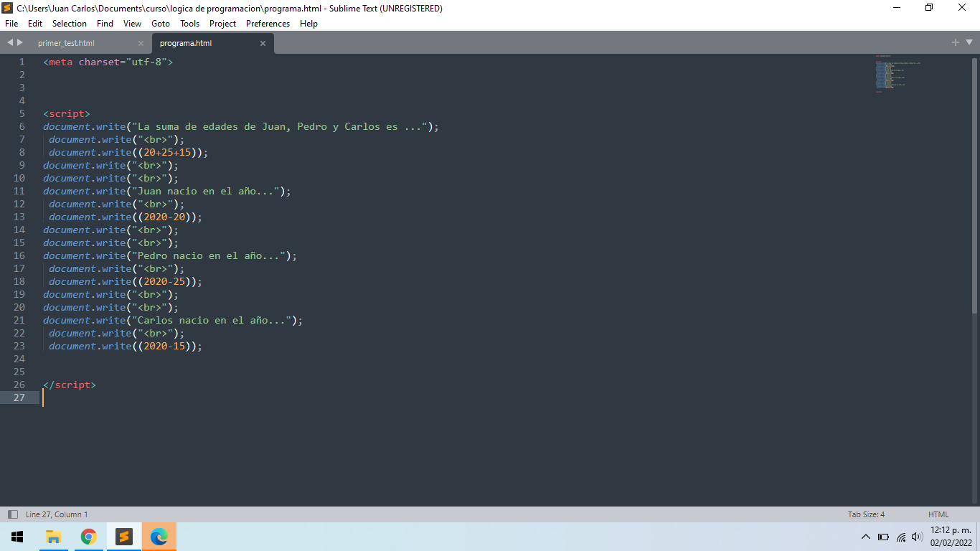Change the HTML syntax selector

point(938,514)
